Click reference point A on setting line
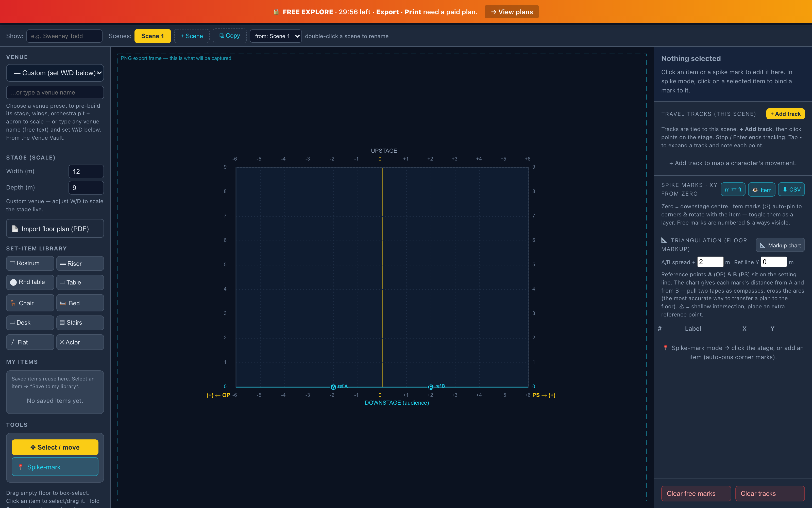Image resolution: width=812 pixels, height=508 pixels. click(x=333, y=387)
